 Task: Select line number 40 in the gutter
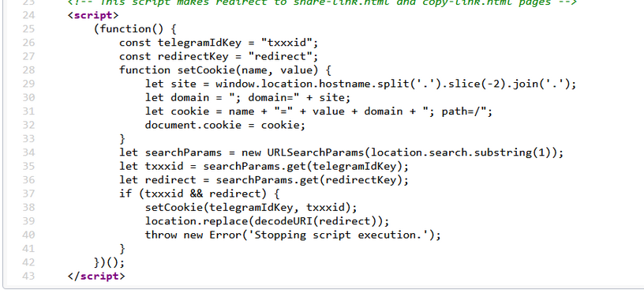click(x=28, y=235)
